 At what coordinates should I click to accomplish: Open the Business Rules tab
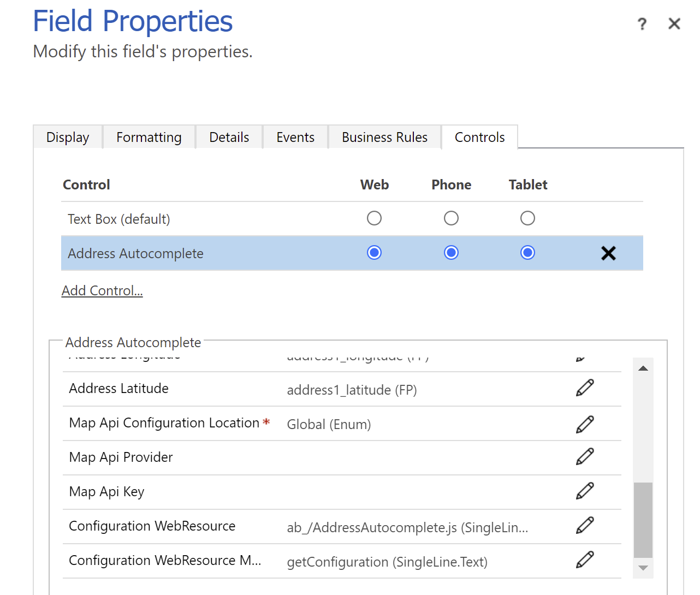pos(384,138)
